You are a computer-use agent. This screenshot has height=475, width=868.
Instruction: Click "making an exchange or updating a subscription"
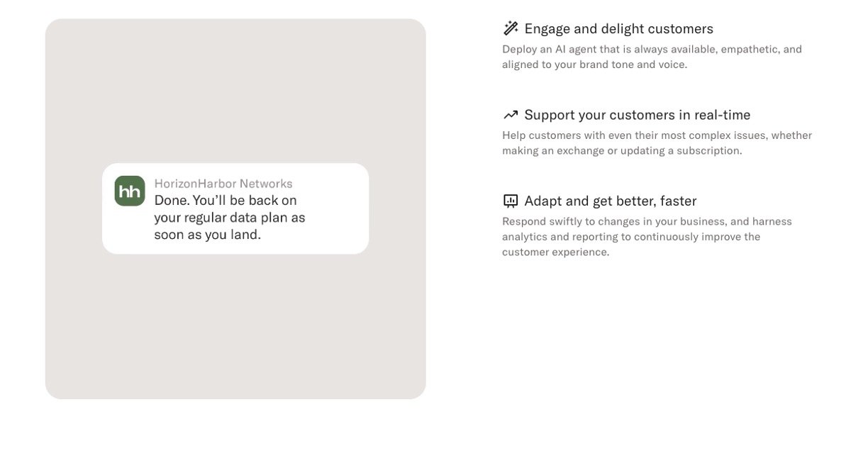pos(622,151)
